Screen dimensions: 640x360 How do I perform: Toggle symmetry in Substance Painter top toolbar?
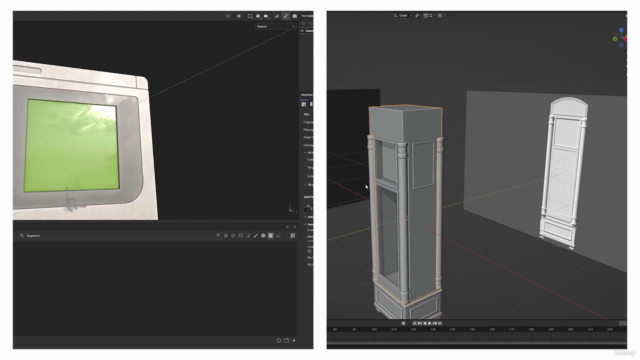(228, 16)
